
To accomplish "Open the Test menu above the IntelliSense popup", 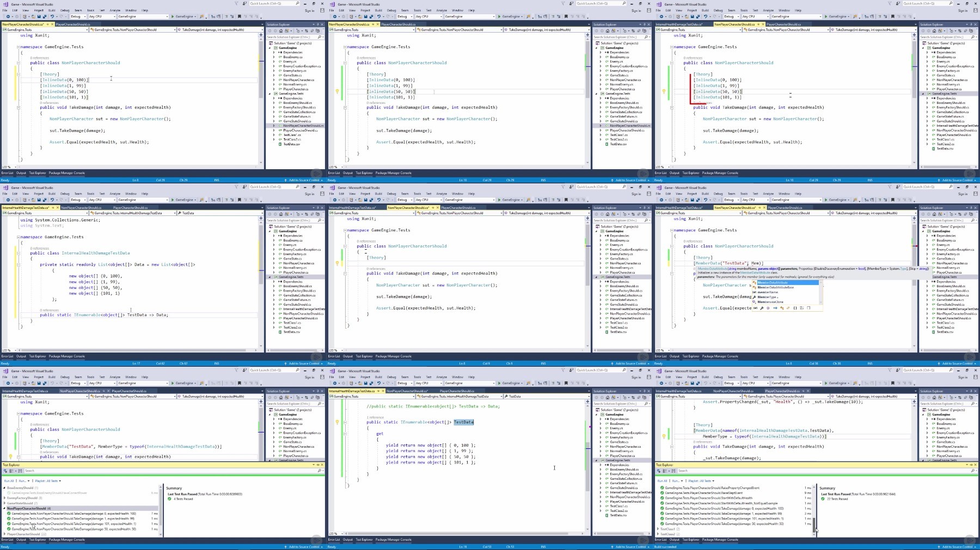I will click(755, 194).
